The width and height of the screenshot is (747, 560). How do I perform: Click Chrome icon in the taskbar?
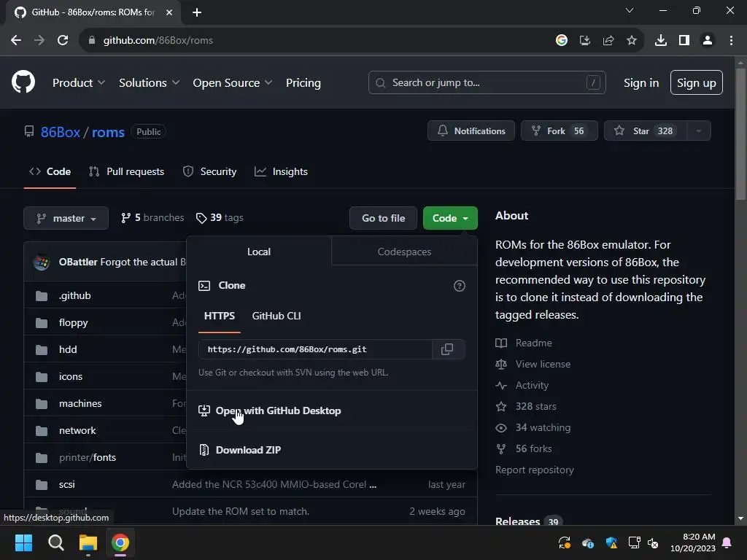click(x=120, y=542)
